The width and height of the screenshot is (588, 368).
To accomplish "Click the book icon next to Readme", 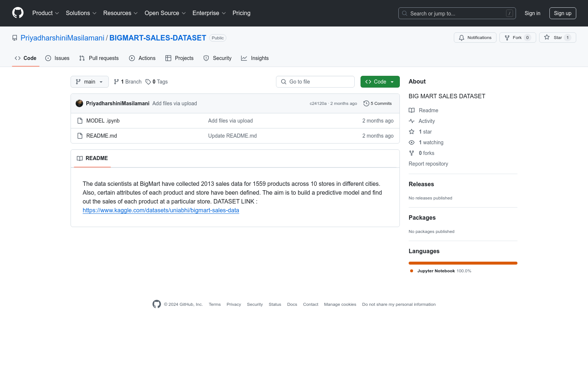I will pos(412,110).
